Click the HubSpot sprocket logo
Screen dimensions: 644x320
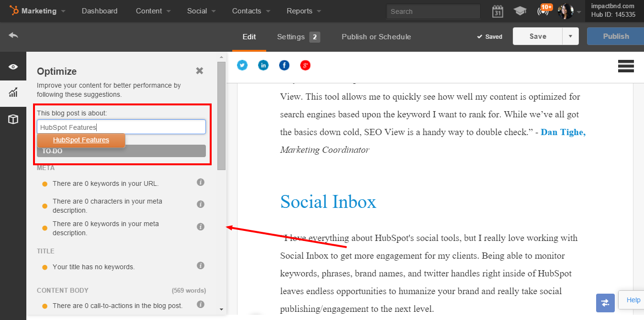[14, 11]
